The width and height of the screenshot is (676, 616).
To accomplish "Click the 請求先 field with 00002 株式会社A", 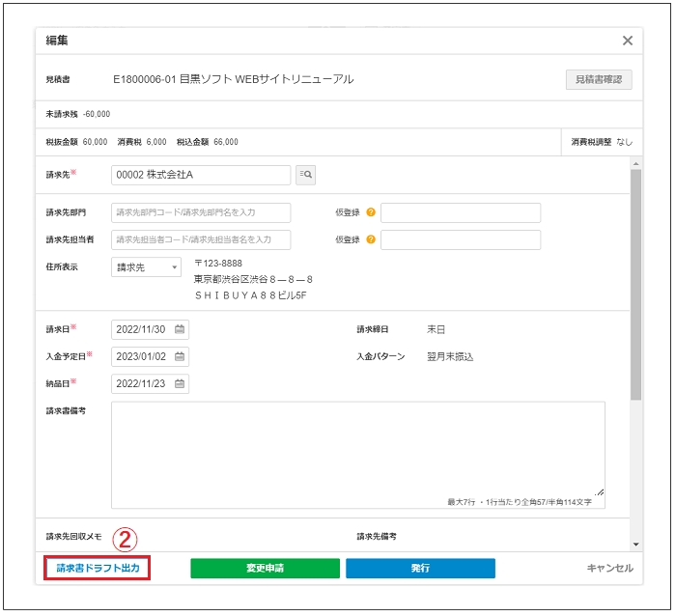I will pyautogui.click(x=201, y=175).
